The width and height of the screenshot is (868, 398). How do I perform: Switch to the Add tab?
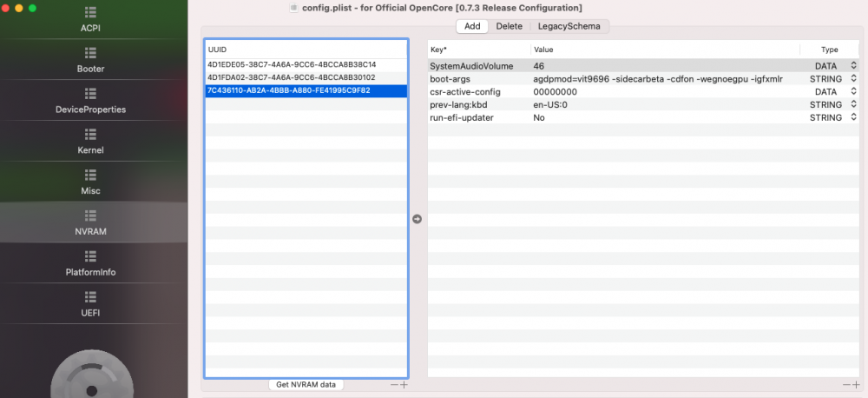(x=472, y=26)
